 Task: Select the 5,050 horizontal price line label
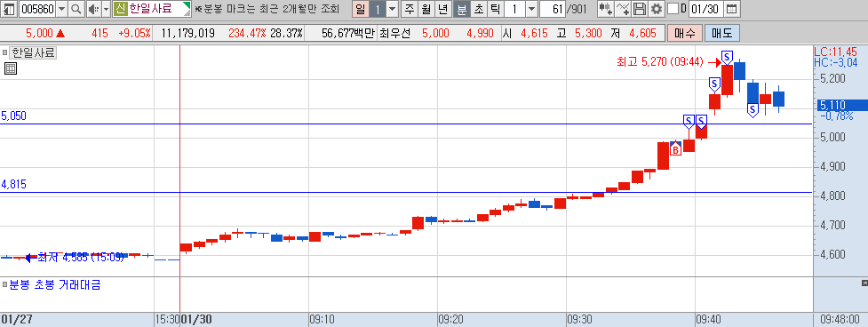(x=14, y=116)
